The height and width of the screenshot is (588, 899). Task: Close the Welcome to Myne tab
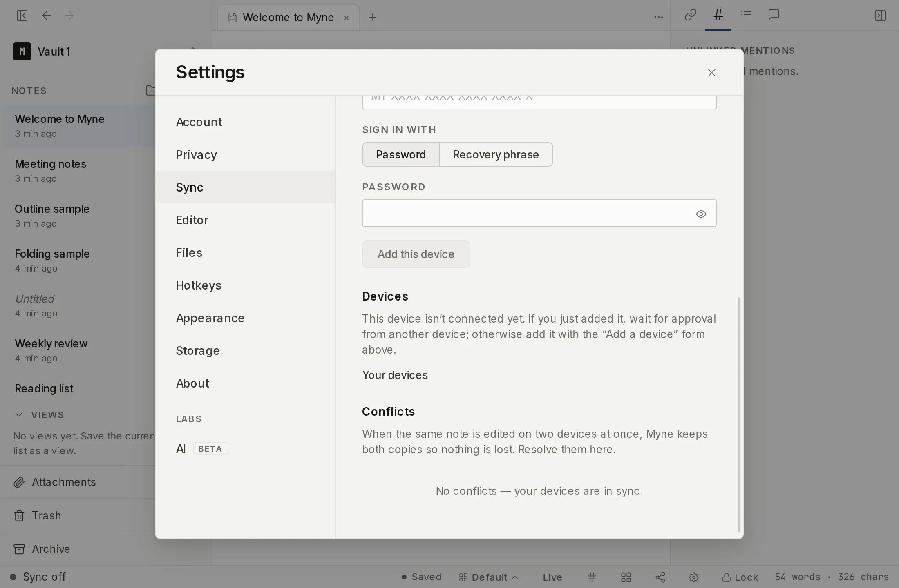[347, 18]
